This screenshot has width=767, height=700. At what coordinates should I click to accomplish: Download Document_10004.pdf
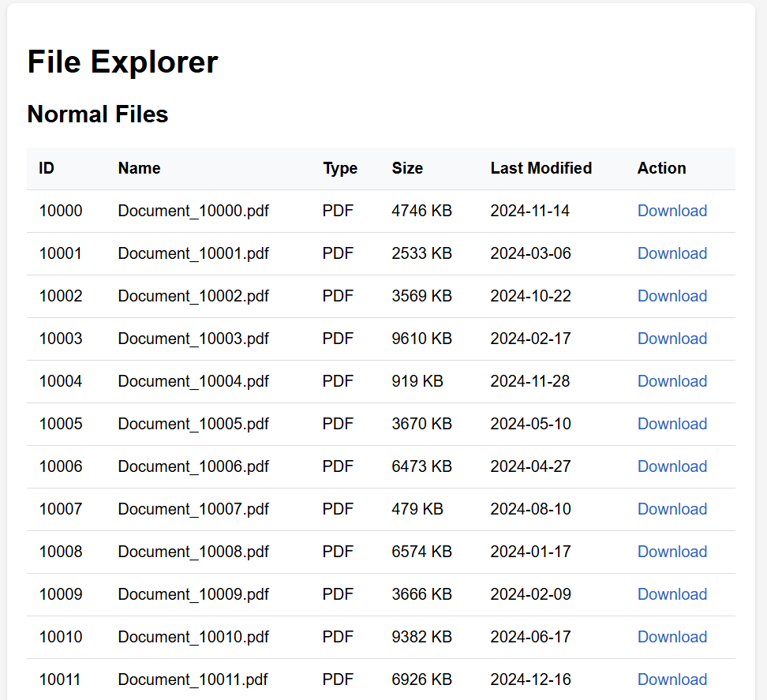(x=672, y=381)
